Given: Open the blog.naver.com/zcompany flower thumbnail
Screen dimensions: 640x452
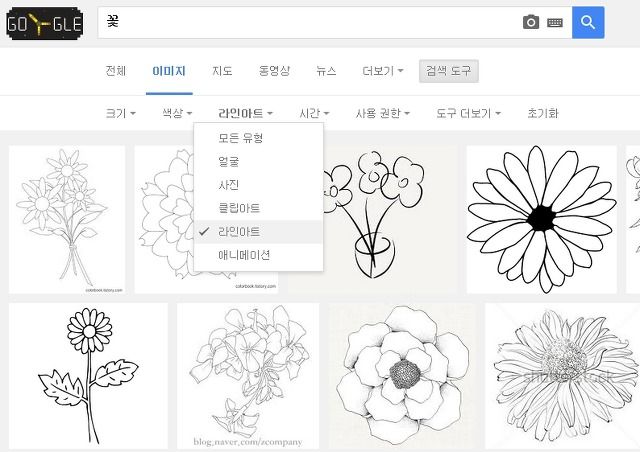Looking at the screenshot, I should 248,376.
